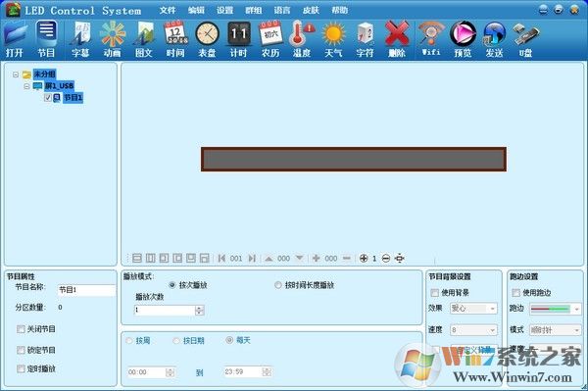Image resolution: width=588 pixels, height=391 pixels.
Task: Click the 23:59 end time spinner
Action: click(267, 371)
